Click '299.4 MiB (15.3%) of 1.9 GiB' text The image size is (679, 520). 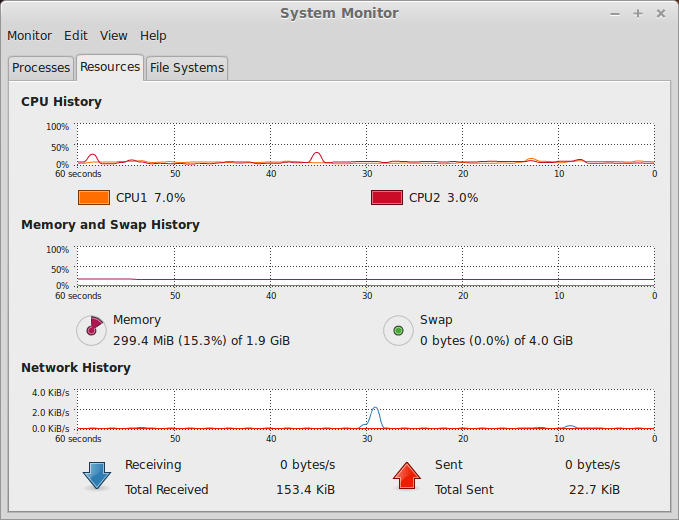pyautogui.click(x=201, y=341)
